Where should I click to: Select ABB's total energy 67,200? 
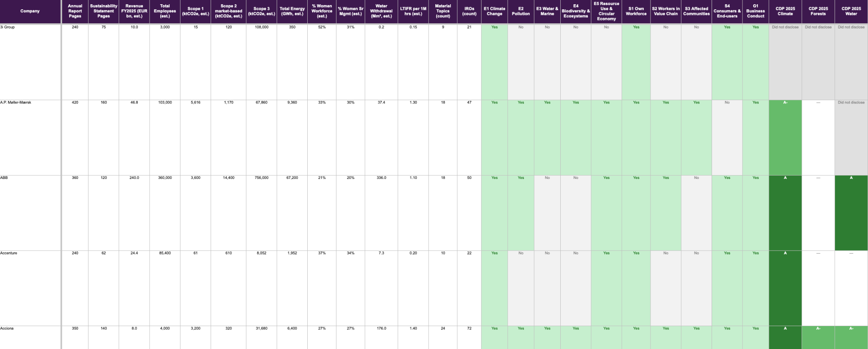(292, 213)
